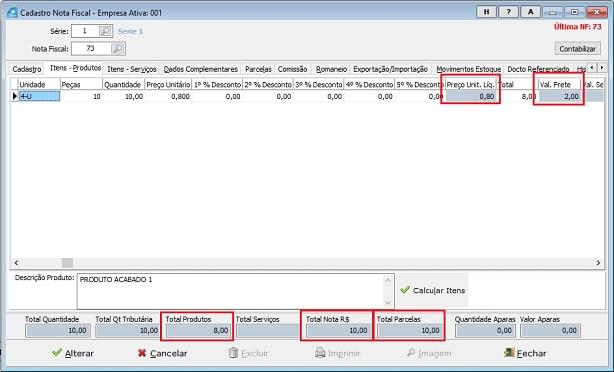Screen dimensions: 614x372
Task: Click the question mark help button
Action: point(508,12)
